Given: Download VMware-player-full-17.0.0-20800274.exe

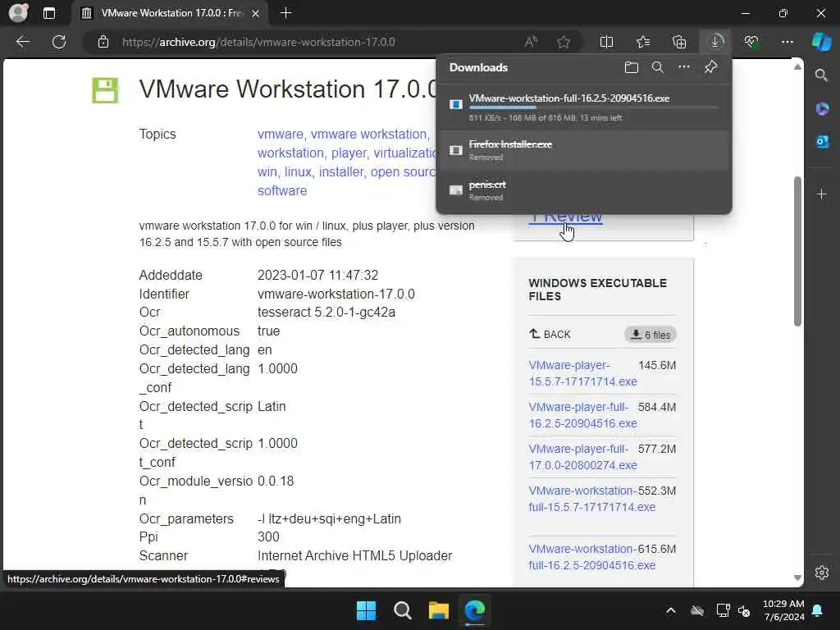Looking at the screenshot, I should coord(583,457).
